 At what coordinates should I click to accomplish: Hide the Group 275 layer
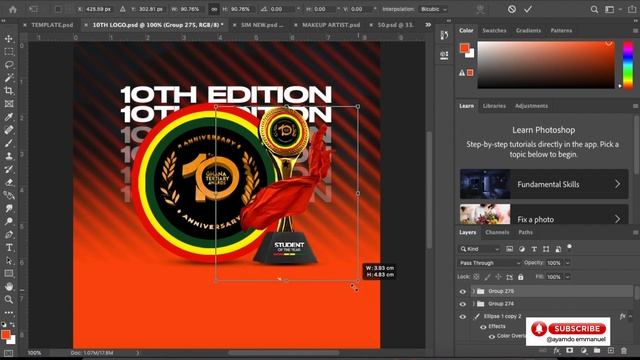pyautogui.click(x=462, y=291)
